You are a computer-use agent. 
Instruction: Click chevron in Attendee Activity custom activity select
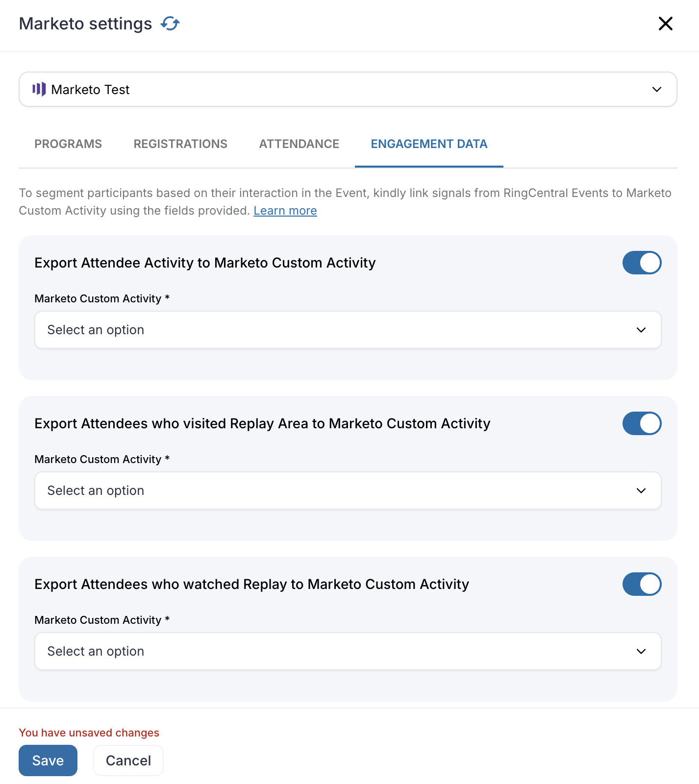click(x=641, y=330)
